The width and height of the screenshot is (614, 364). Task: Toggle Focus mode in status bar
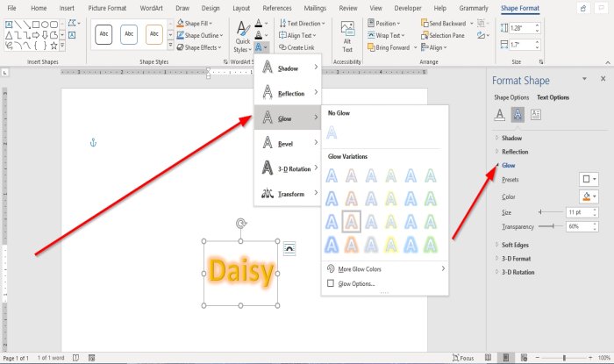[x=463, y=358]
